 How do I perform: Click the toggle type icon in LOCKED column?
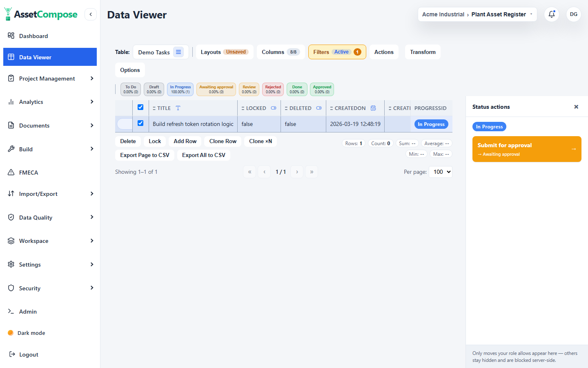point(274,108)
